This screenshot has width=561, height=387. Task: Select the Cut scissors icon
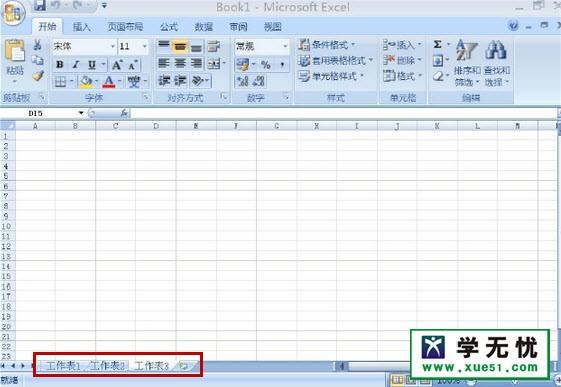(37, 45)
